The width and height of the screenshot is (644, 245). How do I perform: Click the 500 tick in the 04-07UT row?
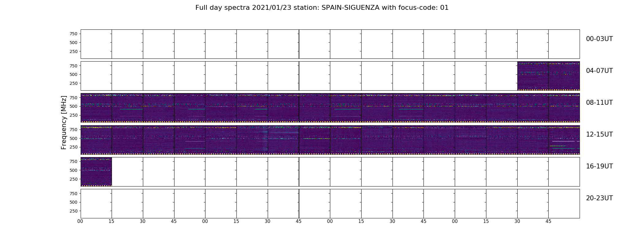74,74
